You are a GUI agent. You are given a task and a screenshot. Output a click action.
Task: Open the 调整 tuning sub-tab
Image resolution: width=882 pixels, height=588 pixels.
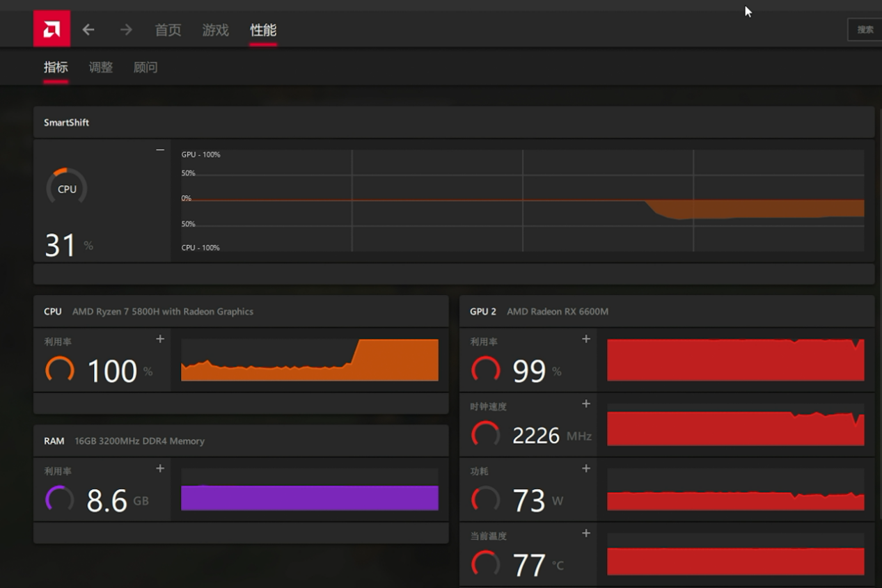[x=101, y=67]
